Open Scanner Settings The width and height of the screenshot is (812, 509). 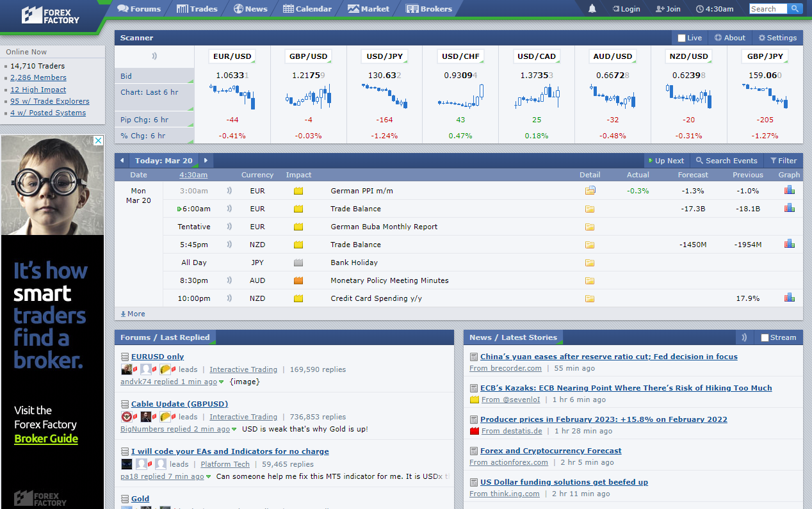pyautogui.click(x=777, y=38)
